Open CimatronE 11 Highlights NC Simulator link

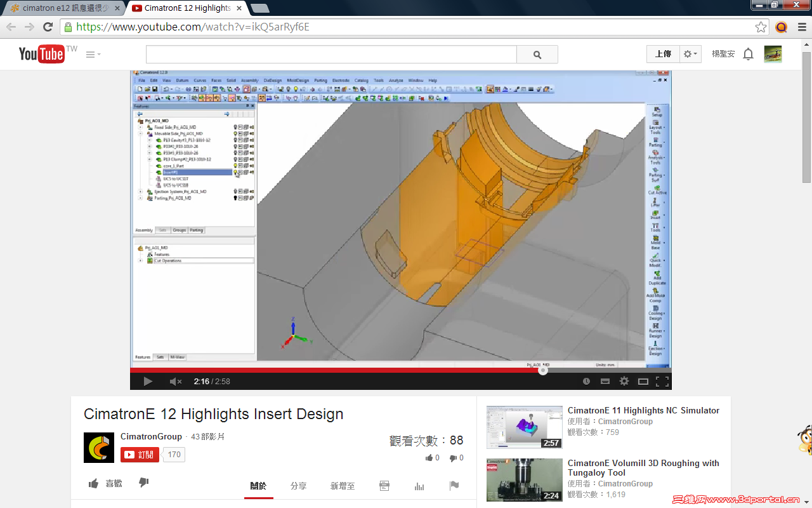click(x=643, y=411)
